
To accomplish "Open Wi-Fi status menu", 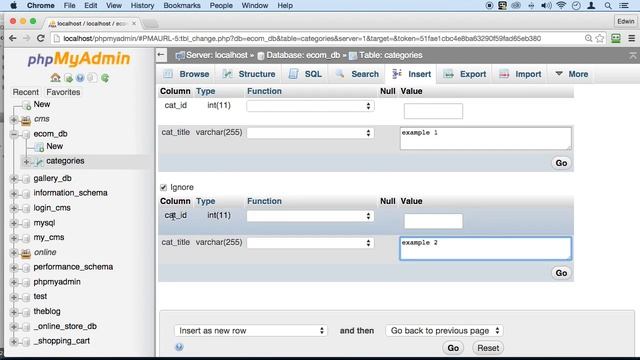I will 561,6.
